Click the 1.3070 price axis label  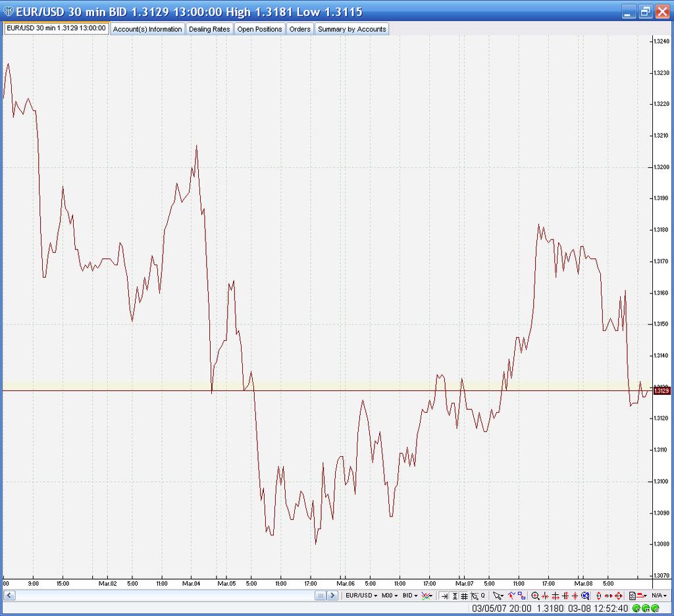pyautogui.click(x=661, y=575)
